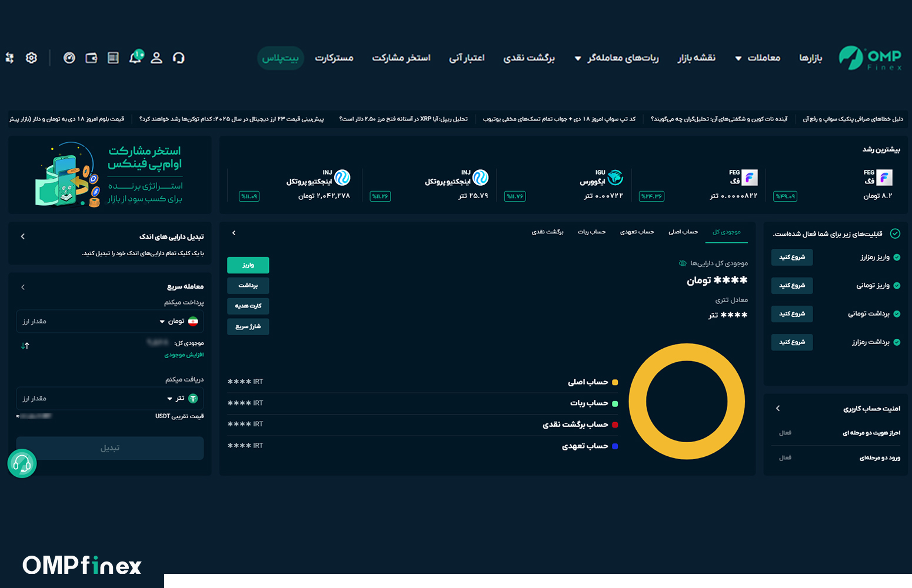
Task: Open the floating support chat bubble
Action: 22,463
